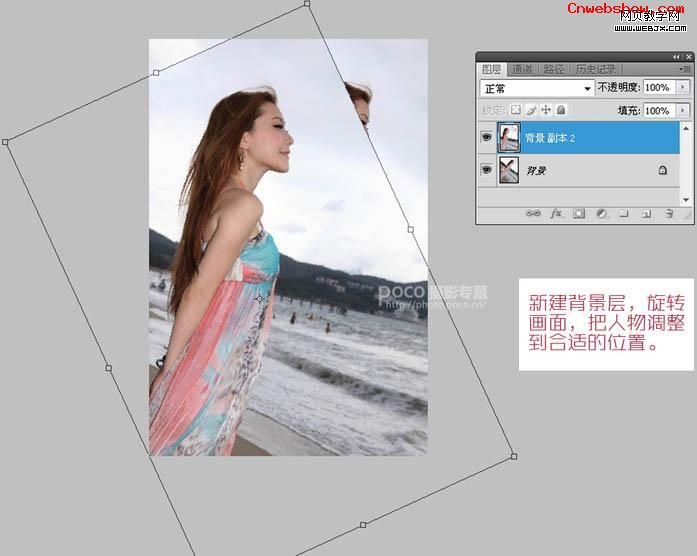
Task: Add a layer mask
Action: (578, 213)
